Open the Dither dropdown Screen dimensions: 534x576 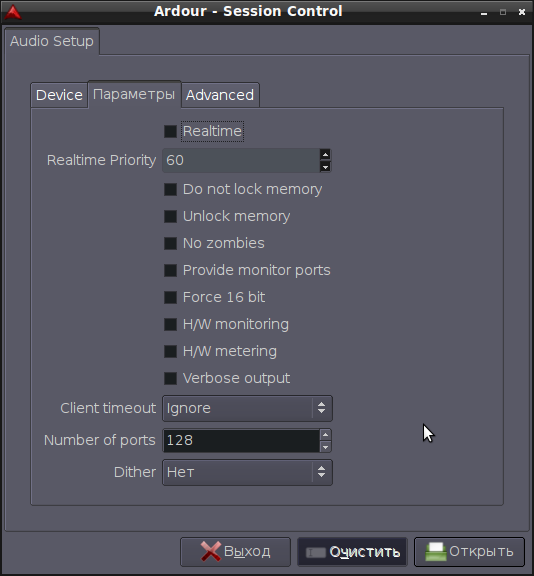(247, 472)
